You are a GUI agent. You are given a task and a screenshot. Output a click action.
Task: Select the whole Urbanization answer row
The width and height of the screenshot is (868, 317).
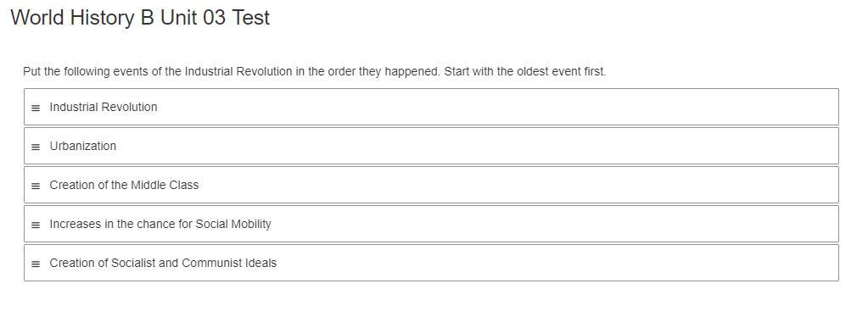(x=431, y=146)
